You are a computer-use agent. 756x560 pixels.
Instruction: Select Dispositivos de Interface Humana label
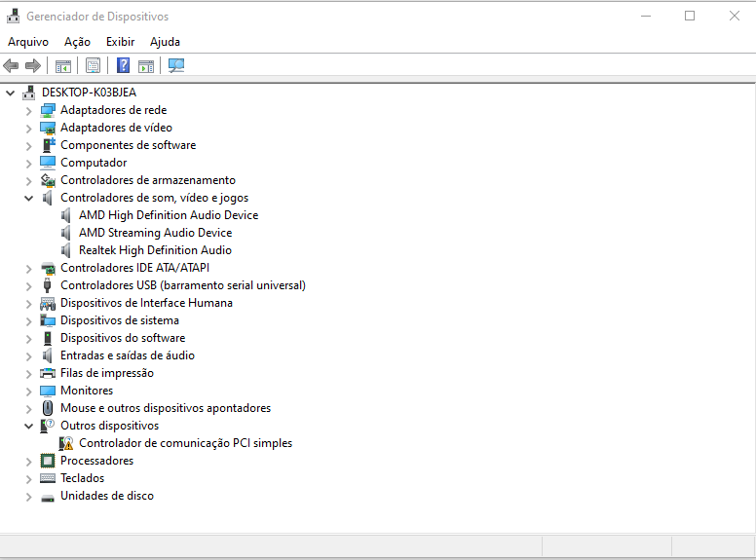click(146, 303)
